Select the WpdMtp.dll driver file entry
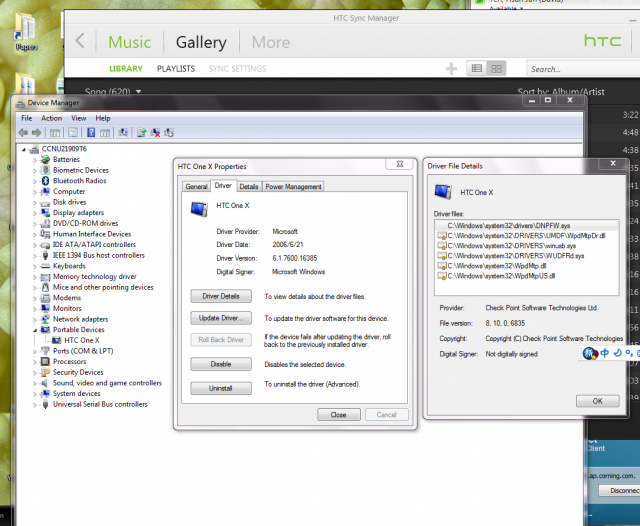Screen dimensions: 640x526 (x=527, y=266)
